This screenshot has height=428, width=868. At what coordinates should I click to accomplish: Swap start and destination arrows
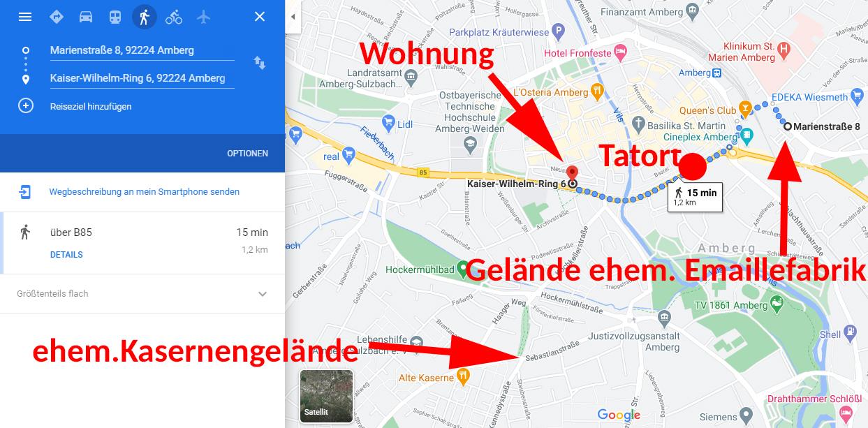(260, 63)
